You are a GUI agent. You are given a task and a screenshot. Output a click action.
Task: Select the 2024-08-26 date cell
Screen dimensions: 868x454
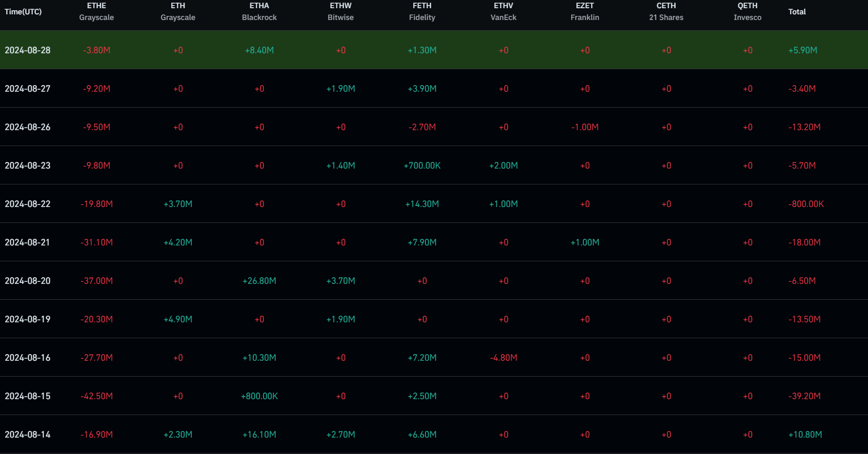point(28,127)
